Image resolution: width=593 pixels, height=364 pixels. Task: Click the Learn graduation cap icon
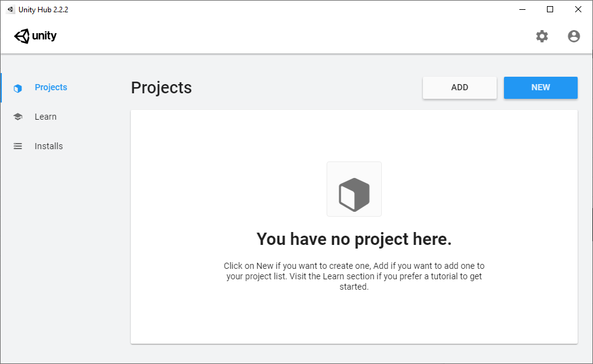click(x=18, y=117)
